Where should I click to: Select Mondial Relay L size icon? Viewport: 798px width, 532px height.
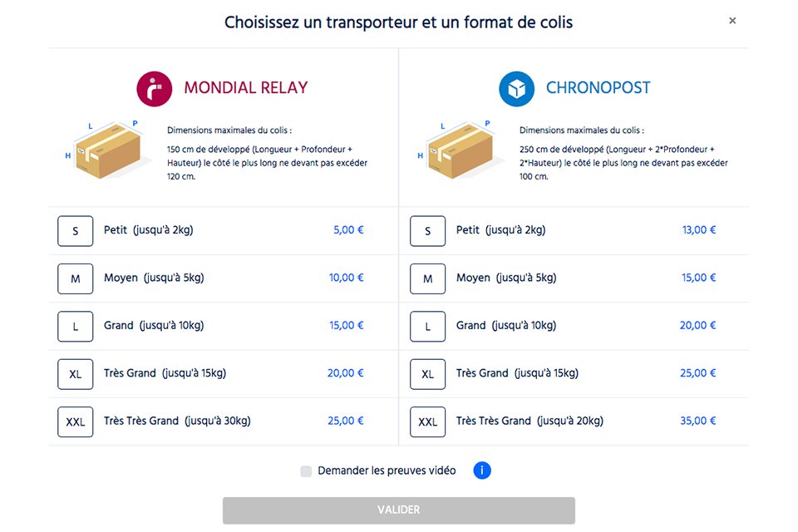(76, 327)
